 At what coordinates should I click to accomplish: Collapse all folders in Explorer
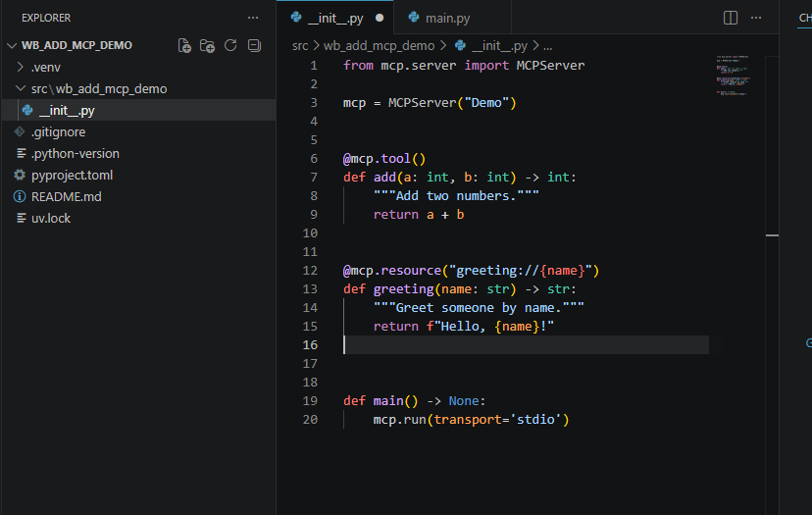pos(254,45)
